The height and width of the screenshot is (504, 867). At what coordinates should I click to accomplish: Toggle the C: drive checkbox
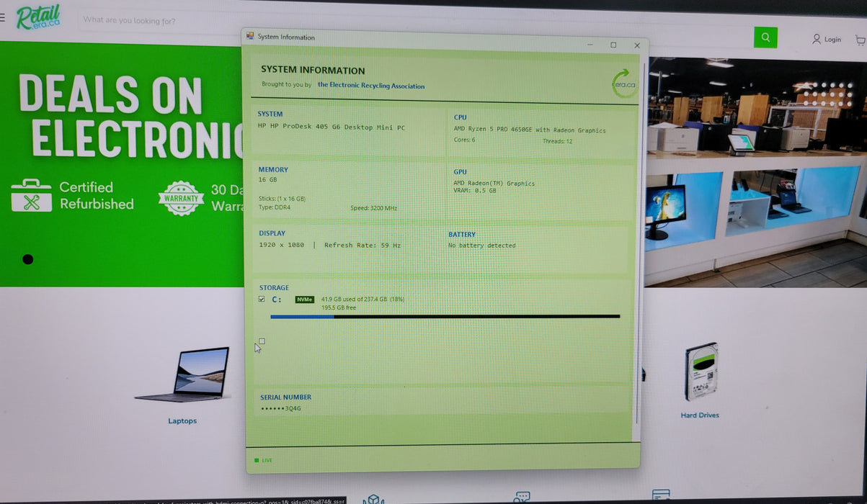(262, 299)
